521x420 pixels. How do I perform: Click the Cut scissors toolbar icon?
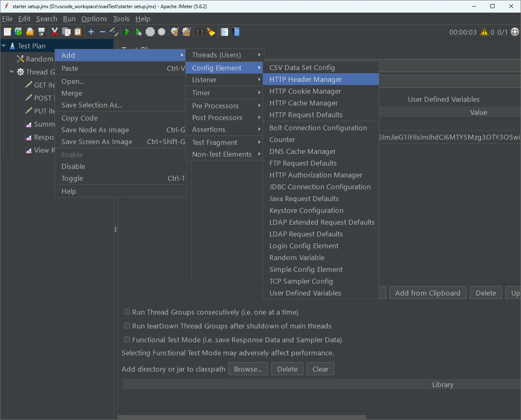click(x=55, y=32)
